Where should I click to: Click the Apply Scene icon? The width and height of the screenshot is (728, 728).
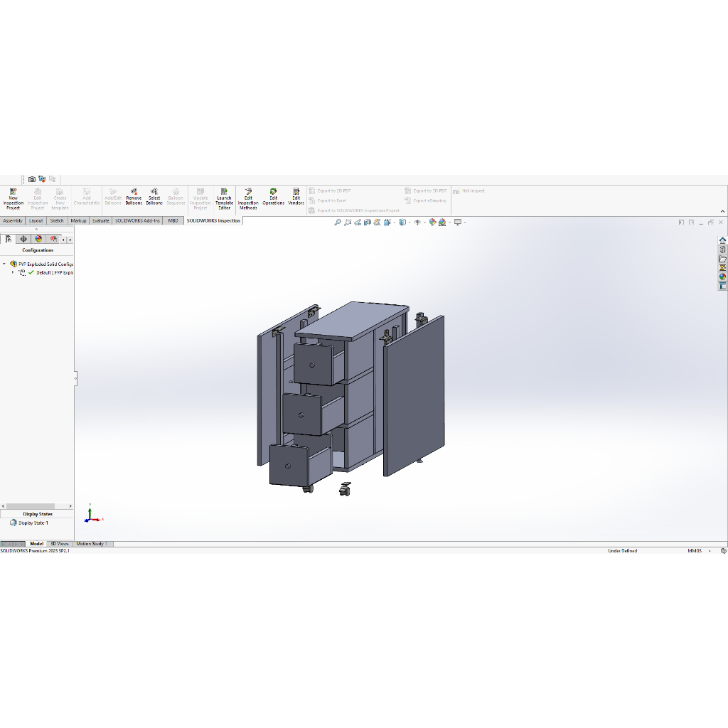(x=442, y=223)
